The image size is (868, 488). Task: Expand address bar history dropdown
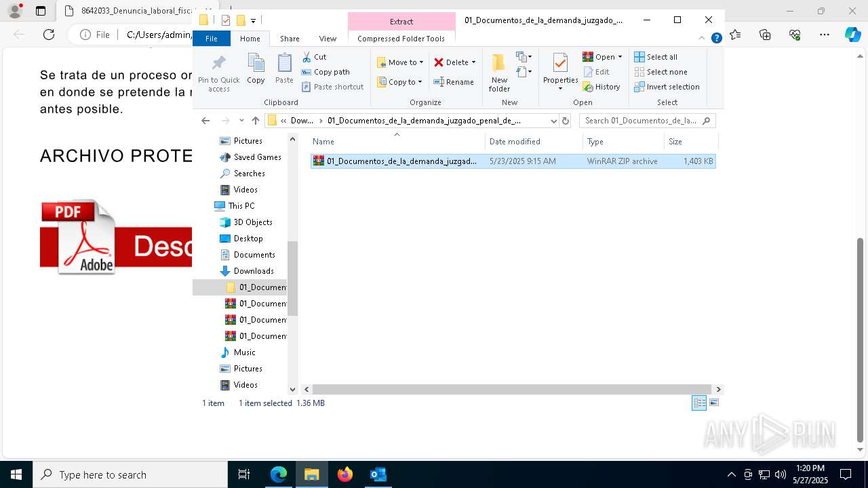(553, 121)
